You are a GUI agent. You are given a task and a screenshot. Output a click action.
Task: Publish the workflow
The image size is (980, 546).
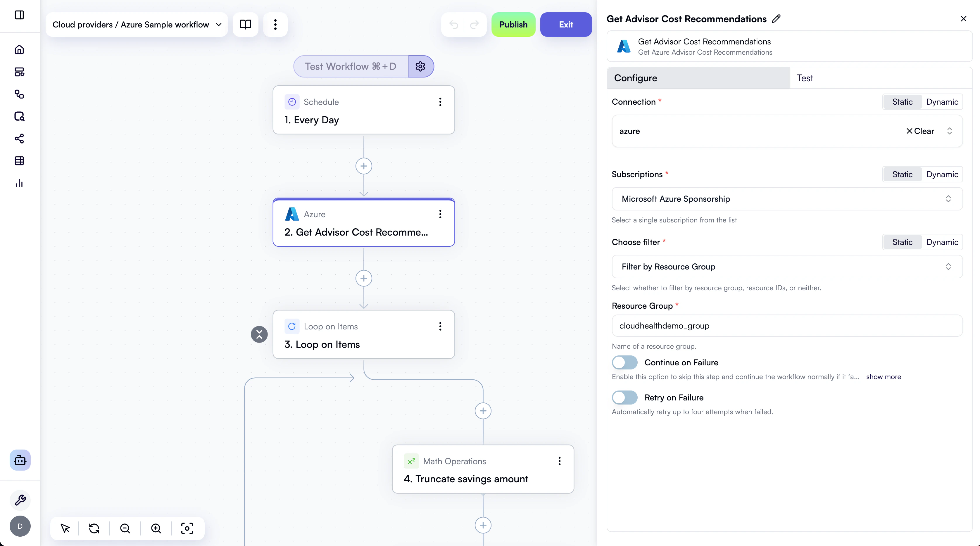point(513,24)
